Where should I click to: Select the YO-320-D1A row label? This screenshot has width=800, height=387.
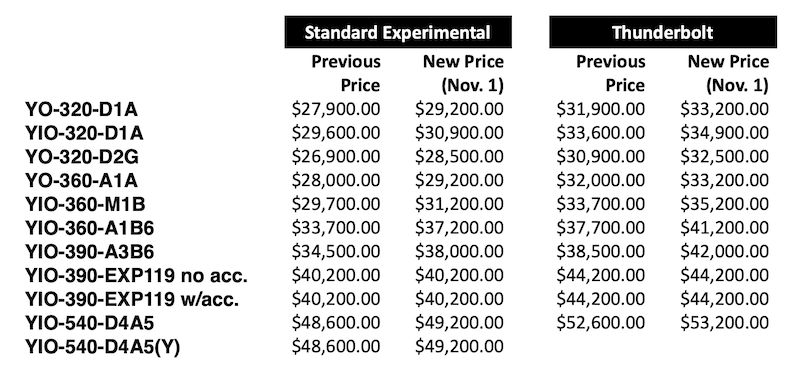click(x=82, y=109)
